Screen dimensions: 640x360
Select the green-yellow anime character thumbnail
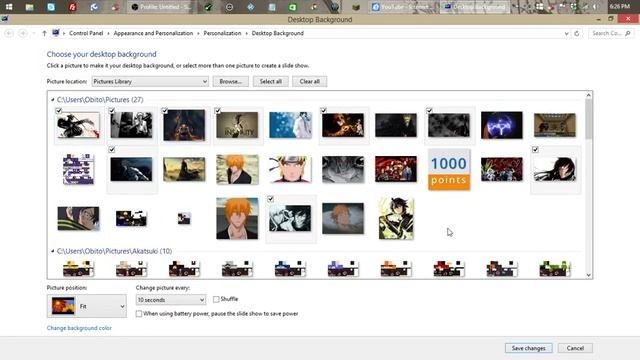coord(396,218)
